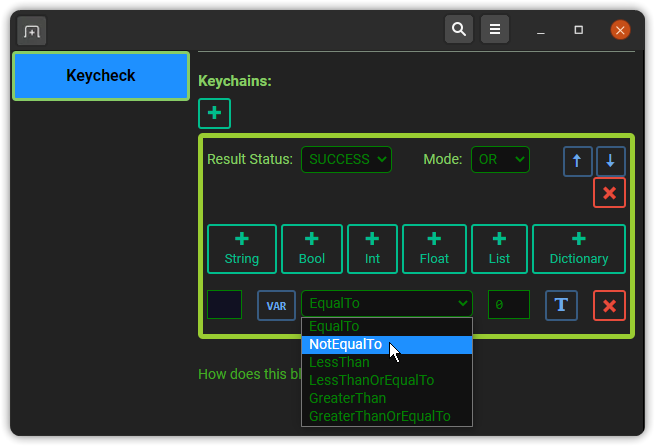Remove the key row with red X
This screenshot has width=655, height=446.
609,306
